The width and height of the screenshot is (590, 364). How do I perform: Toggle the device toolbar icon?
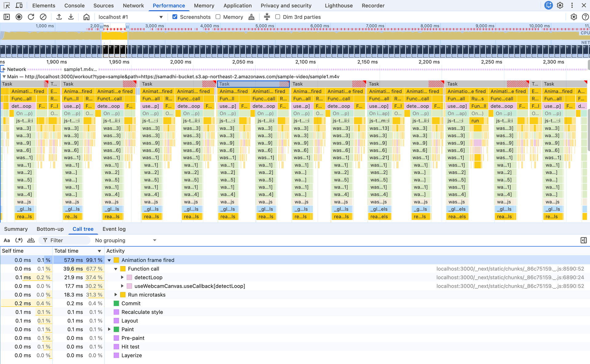click(x=19, y=6)
